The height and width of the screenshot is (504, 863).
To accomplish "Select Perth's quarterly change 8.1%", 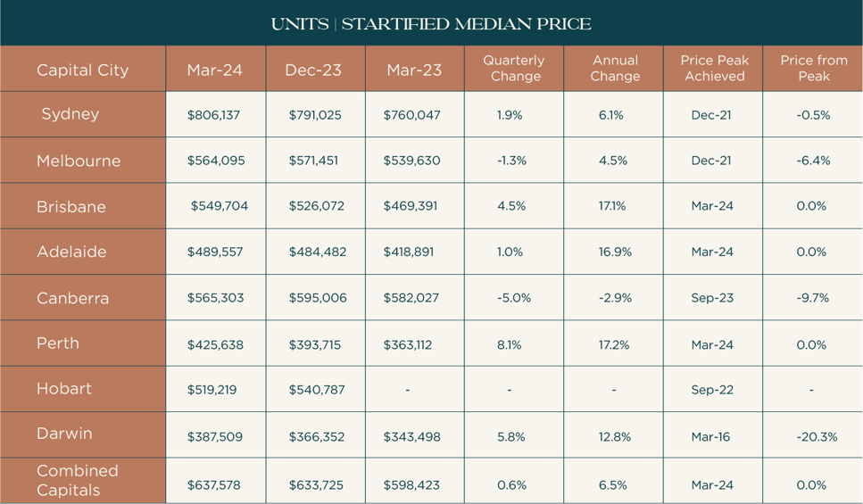I will (510, 344).
